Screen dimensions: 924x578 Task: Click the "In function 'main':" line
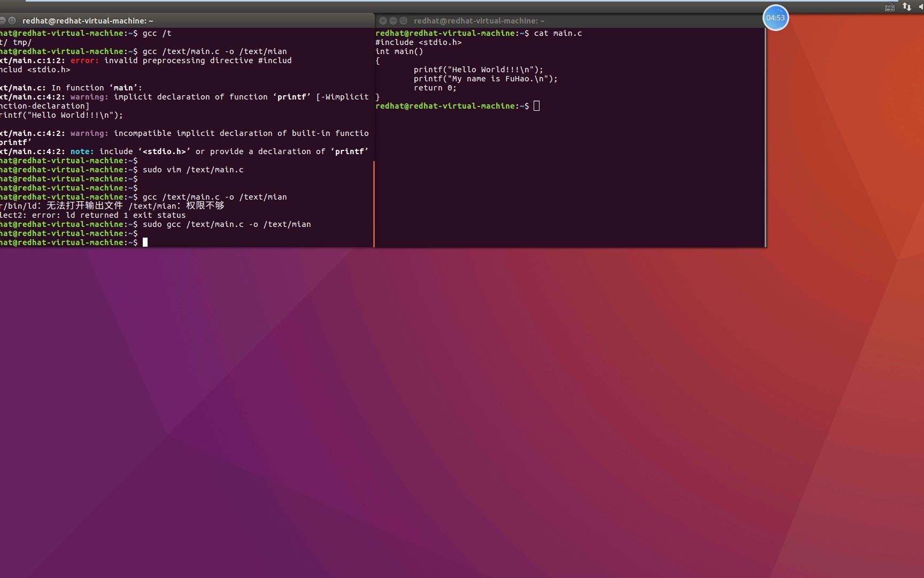tap(71, 88)
